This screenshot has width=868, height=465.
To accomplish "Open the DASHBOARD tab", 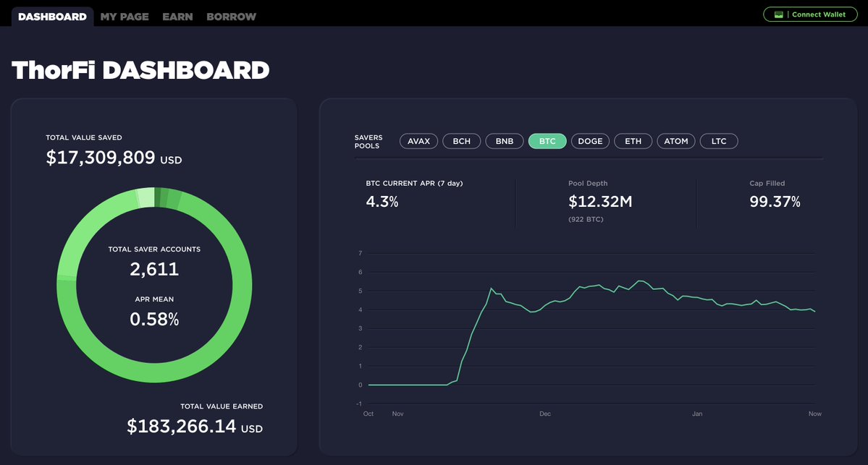I will [52, 17].
